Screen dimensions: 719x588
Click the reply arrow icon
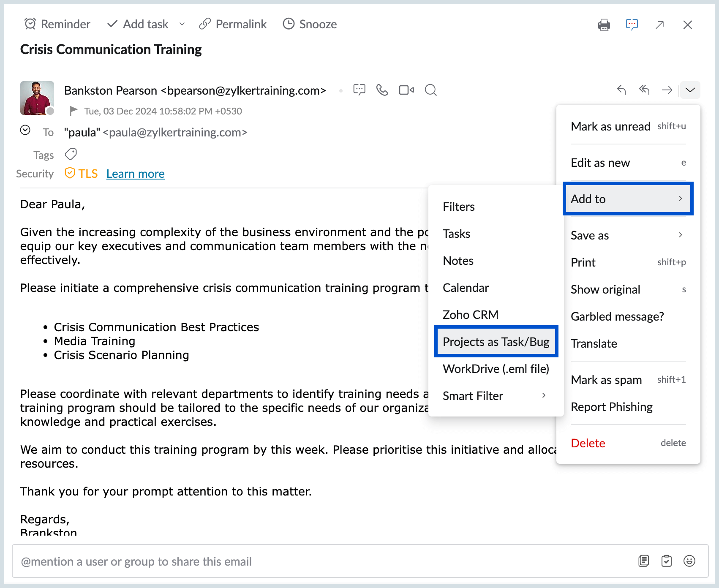pos(621,90)
